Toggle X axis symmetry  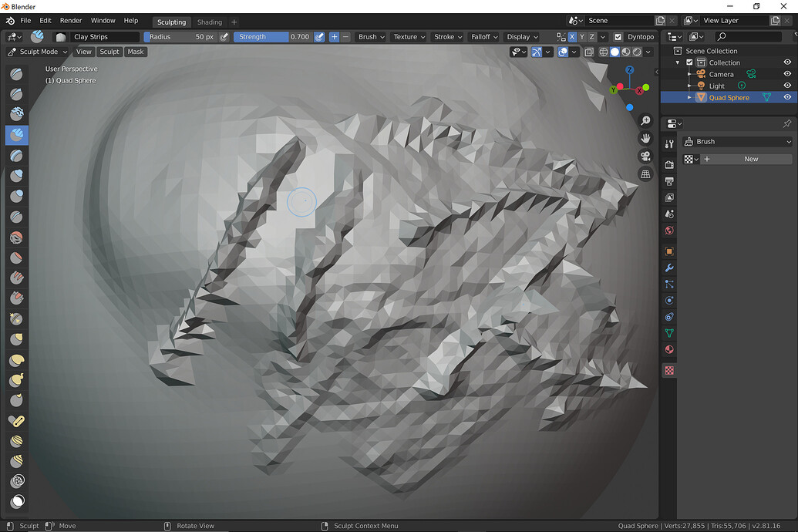[572, 37]
